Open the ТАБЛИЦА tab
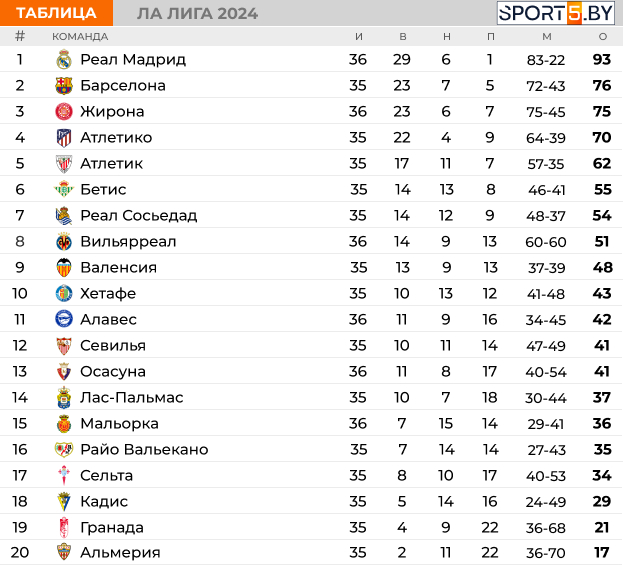Viewport: 623px width, 565px height. pyautogui.click(x=56, y=13)
